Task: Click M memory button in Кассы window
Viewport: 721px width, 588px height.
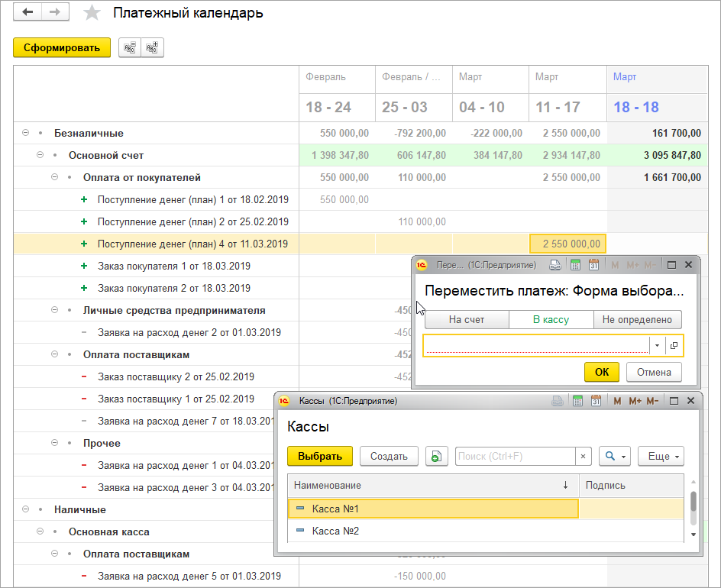Action: [618, 401]
